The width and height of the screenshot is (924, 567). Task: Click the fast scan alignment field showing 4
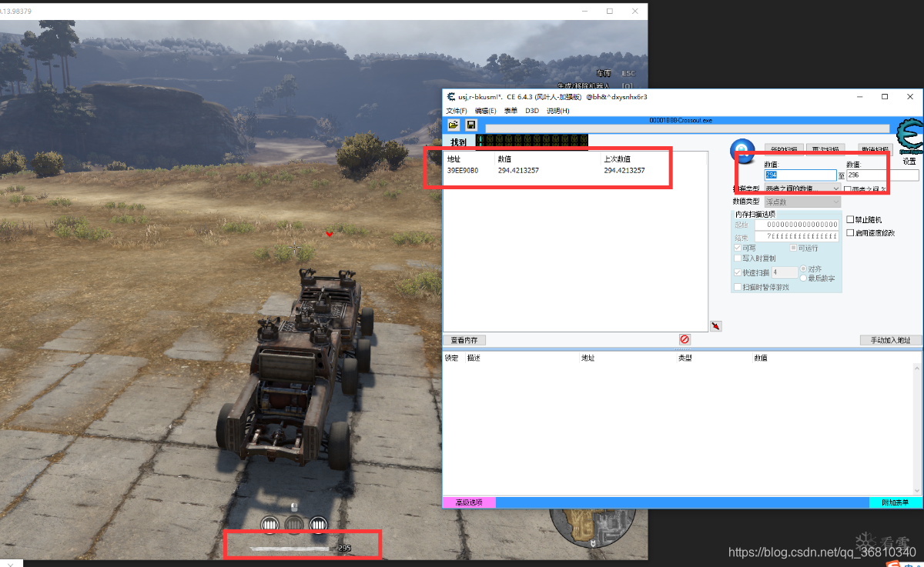click(785, 272)
